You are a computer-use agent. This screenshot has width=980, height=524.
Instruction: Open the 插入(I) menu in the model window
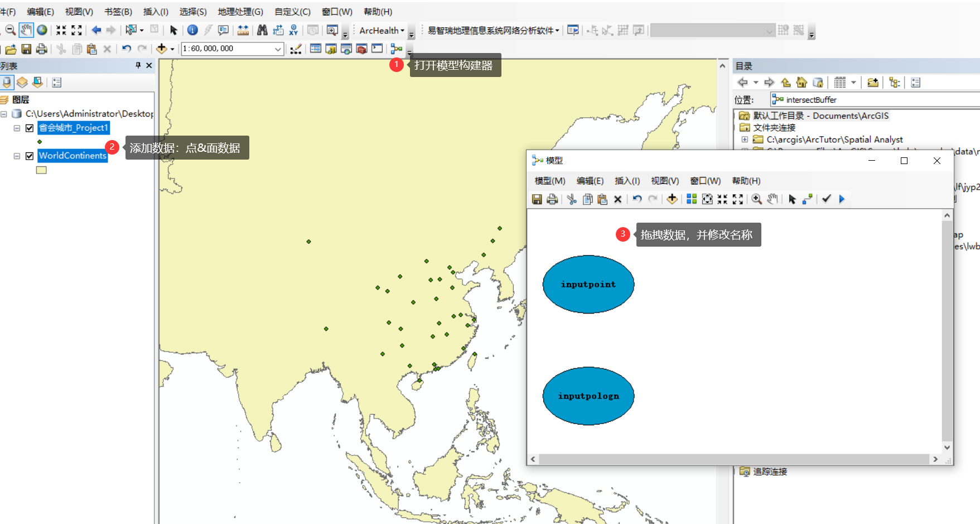(627, 180)
